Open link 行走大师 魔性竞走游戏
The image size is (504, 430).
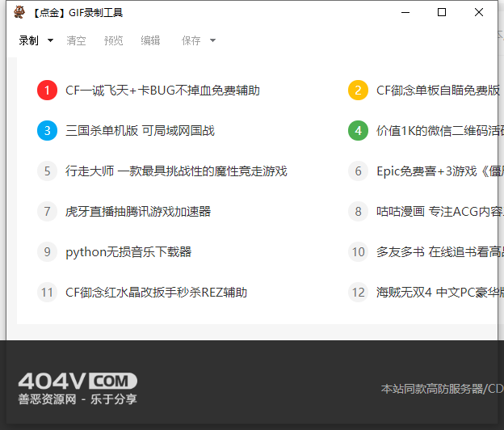tap(176, 171)
